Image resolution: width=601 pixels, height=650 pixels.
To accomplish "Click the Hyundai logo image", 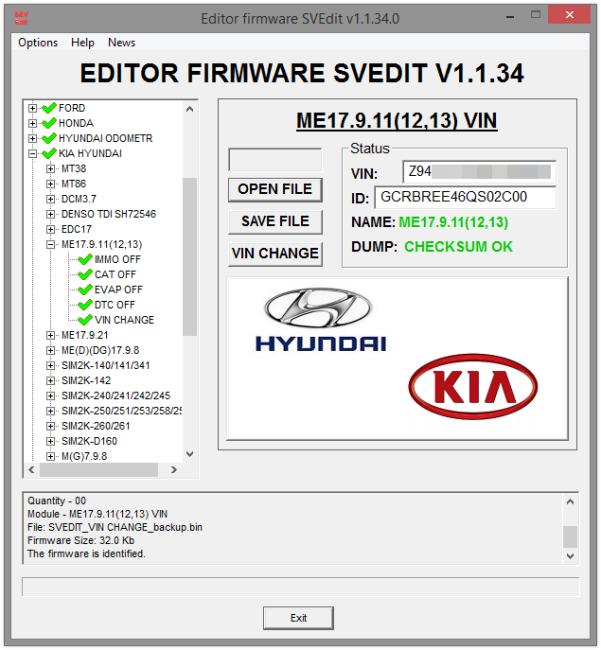I will pos(320,320).
